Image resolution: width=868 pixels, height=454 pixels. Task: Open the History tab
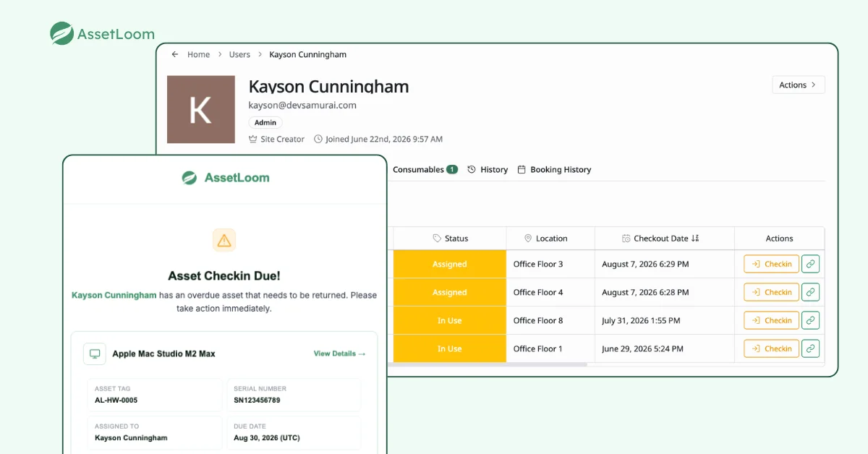(x=488, y=169)
